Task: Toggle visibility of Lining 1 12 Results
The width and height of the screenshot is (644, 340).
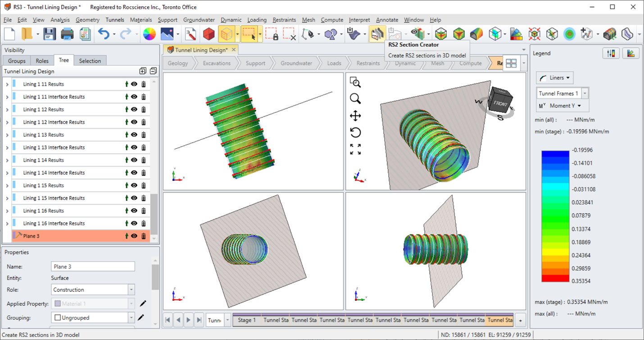Action: 134,110
